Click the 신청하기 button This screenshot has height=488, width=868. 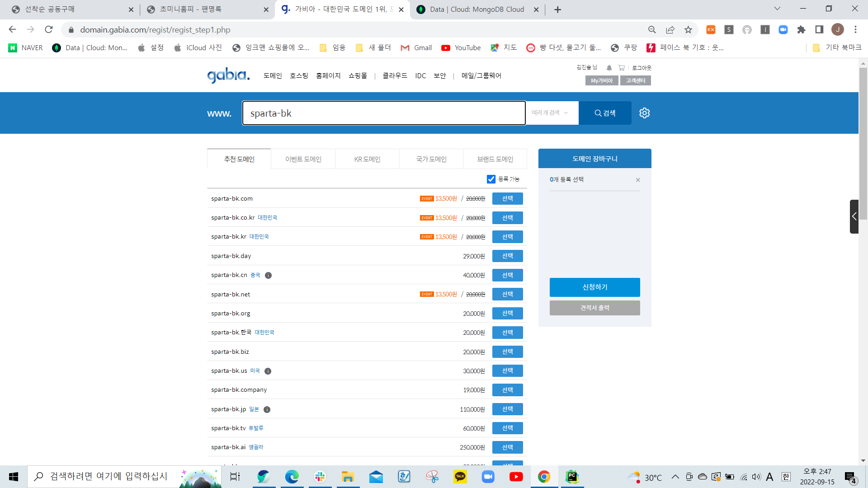[594, 287]
